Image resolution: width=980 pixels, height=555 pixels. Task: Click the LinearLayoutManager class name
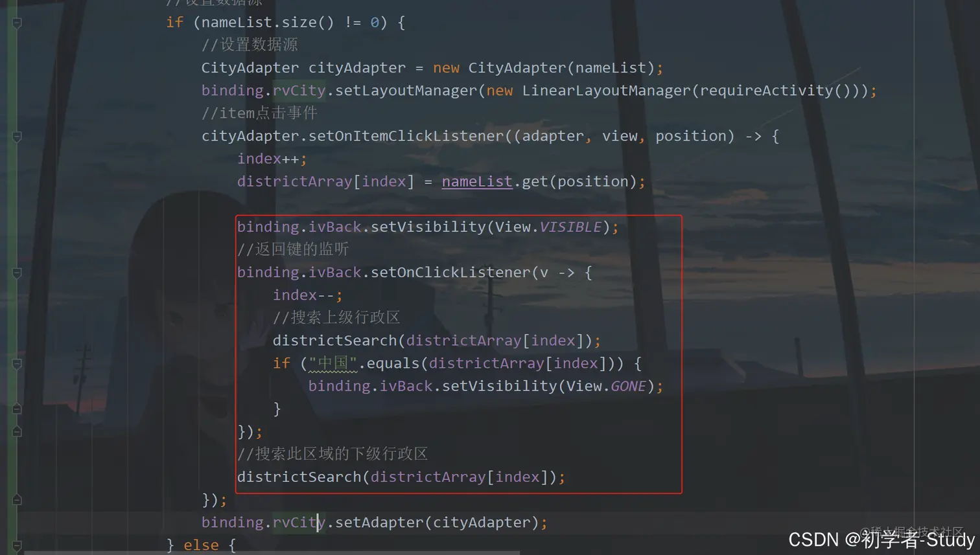point(607,91)
